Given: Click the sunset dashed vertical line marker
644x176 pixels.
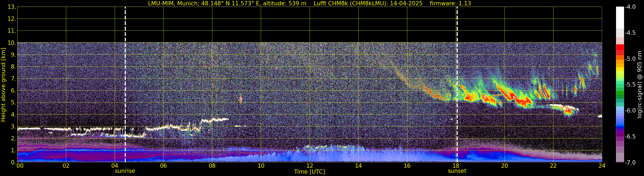Looking at the screenshot, I should [x=457, y=84].
